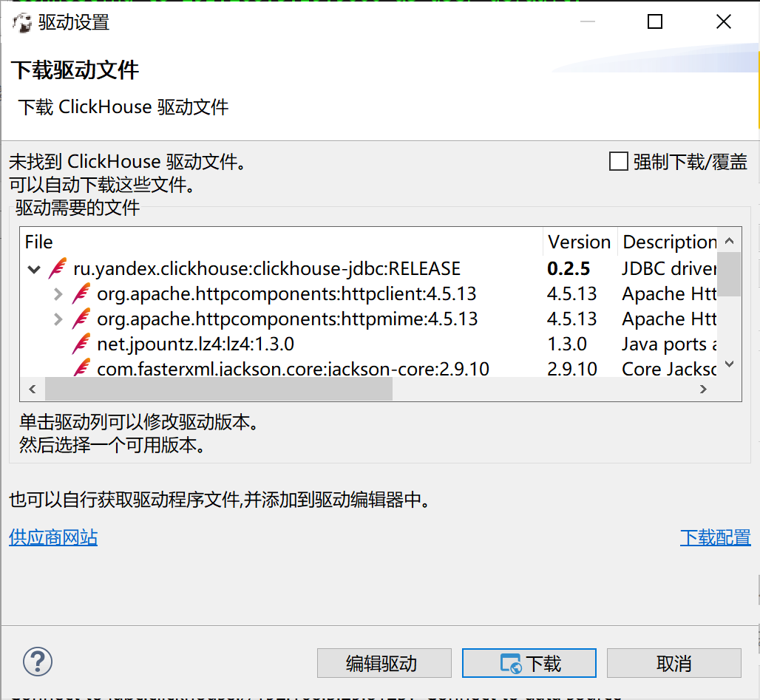Select the org.apache.httpcomponents:httpmime row text
The width and height of the screenshot is (760, 700).
coord(288,319)
